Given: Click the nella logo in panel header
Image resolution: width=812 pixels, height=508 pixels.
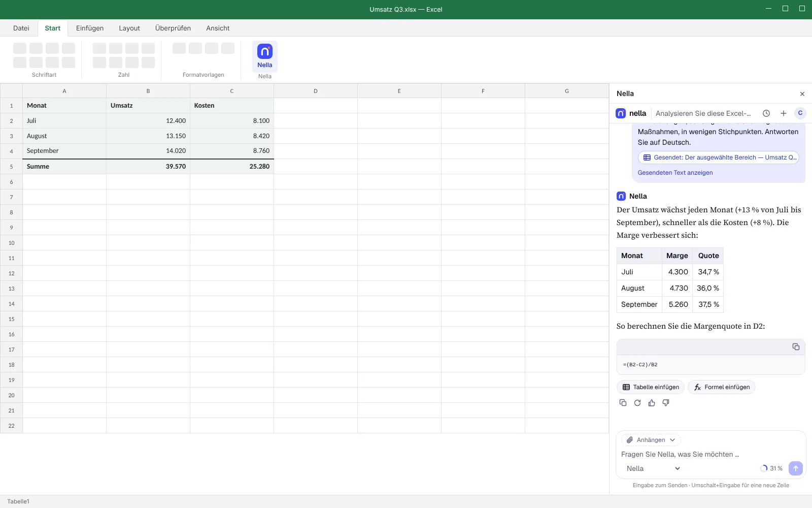Looking at the screenshot, I should (631, 113).
